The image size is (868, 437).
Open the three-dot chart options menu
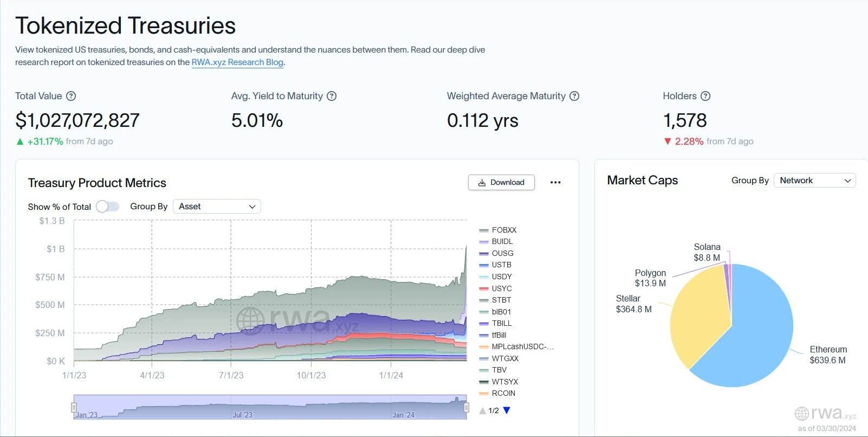(555, 182)
